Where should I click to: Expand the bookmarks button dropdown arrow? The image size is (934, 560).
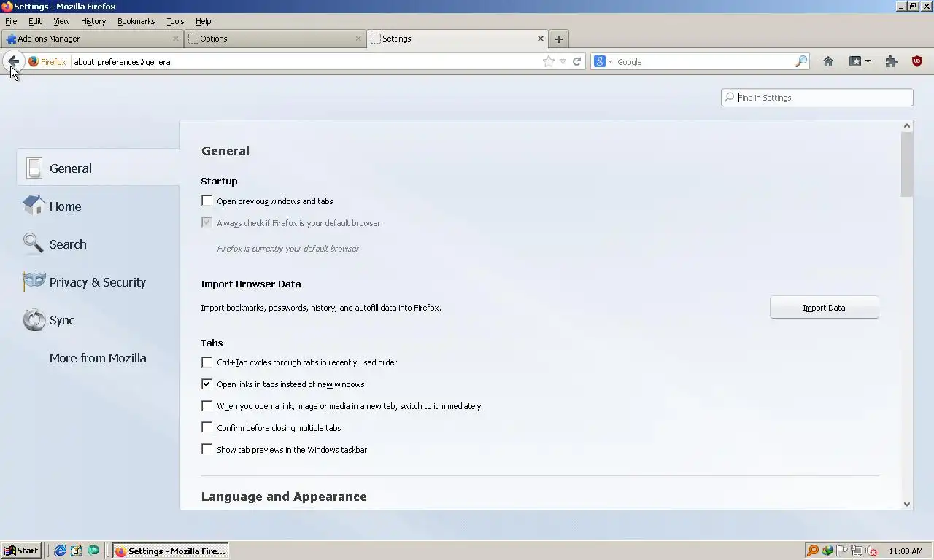[x=868, y=62]
